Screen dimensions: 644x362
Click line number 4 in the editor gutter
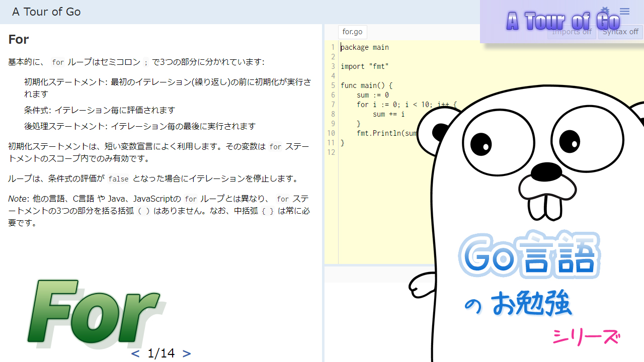pos(333,76)
